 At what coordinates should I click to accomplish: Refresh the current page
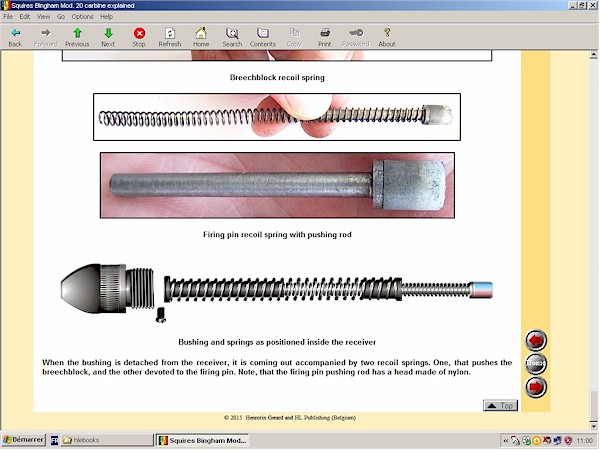(x=170, y=37)
